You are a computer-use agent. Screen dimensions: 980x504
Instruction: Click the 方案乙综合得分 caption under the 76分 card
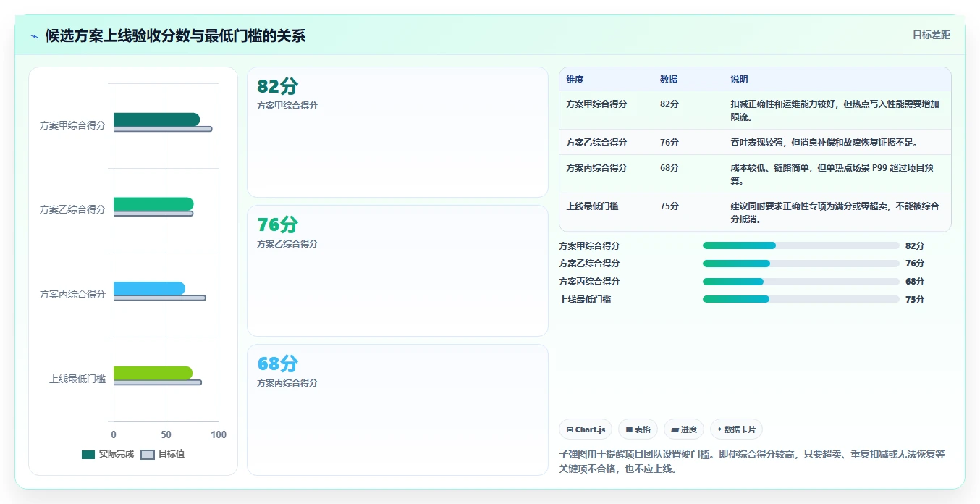pos(287,244)
